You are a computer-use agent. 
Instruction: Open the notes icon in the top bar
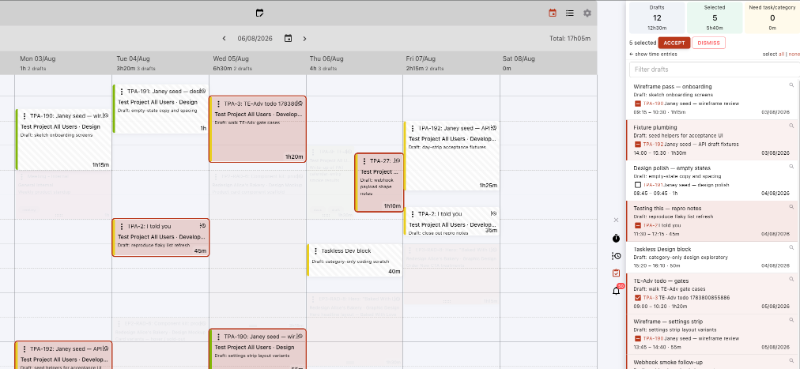pyautogui.click(x=260, y=13)
